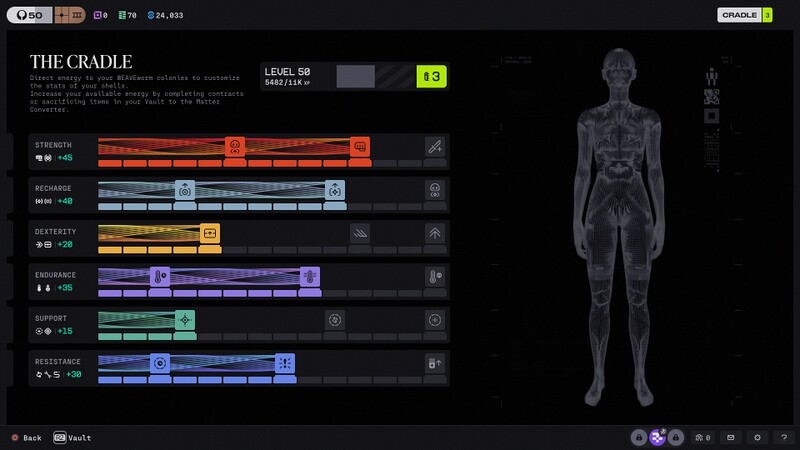800x450 pixels.
Task: Click the locked squad slot at far left
Action: click(639, 438)
